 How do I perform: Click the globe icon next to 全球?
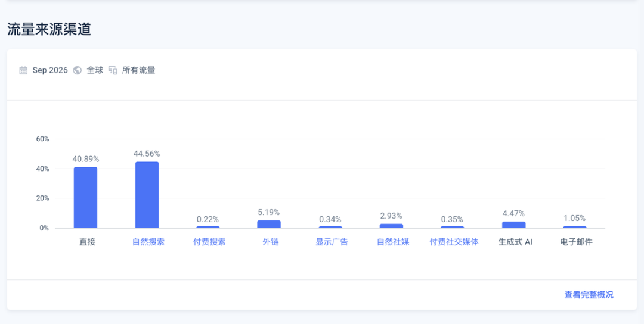click(77, 70)
